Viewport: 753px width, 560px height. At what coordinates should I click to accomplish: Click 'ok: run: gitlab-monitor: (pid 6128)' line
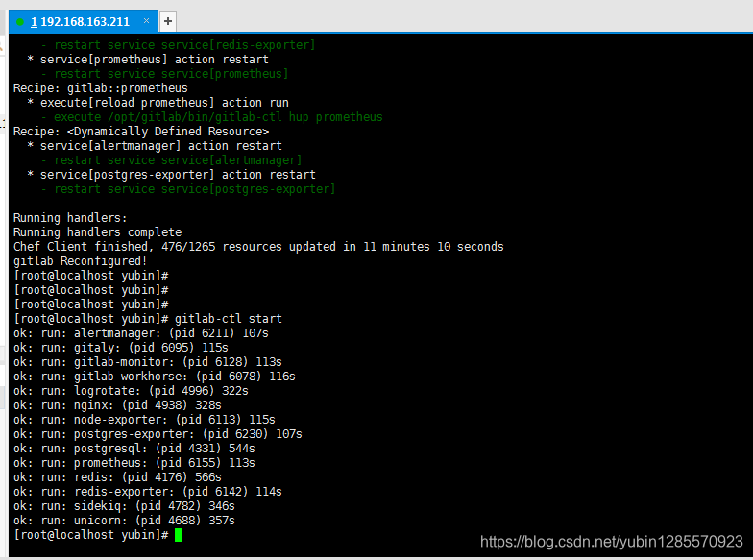click(x=148, y=361)
